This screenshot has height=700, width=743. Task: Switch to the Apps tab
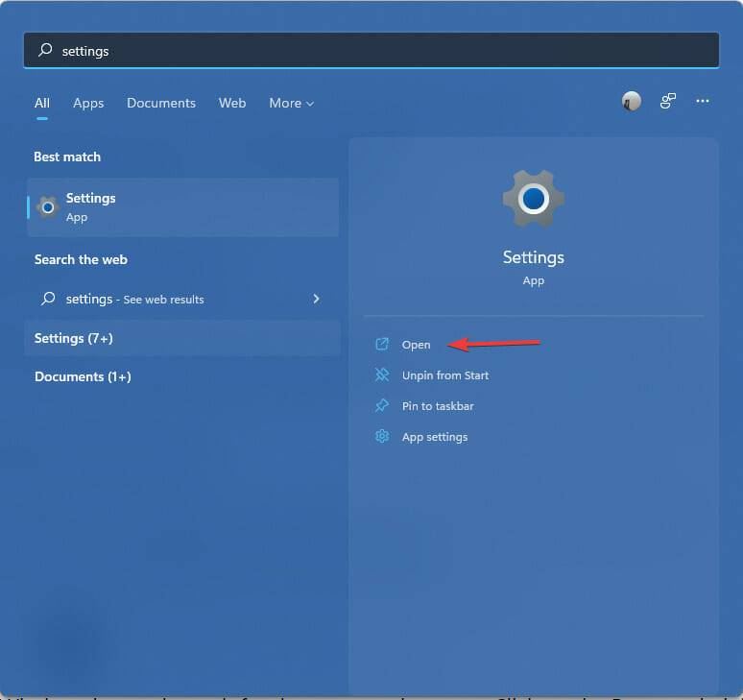pyautogui.click(x=88, y=103)
